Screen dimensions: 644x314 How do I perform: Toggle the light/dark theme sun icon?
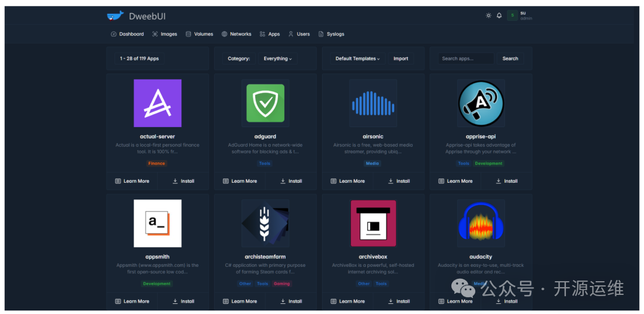coord(488,16)
